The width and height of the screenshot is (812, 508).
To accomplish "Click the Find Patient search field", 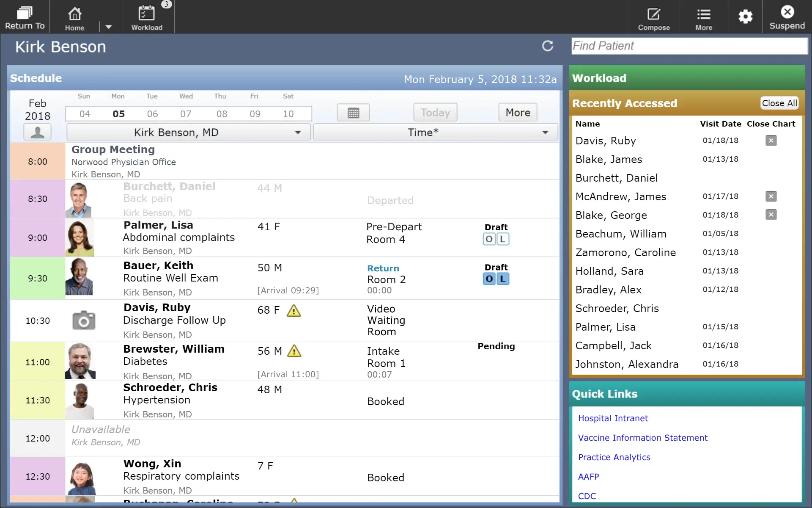I will tap(689, 46).
